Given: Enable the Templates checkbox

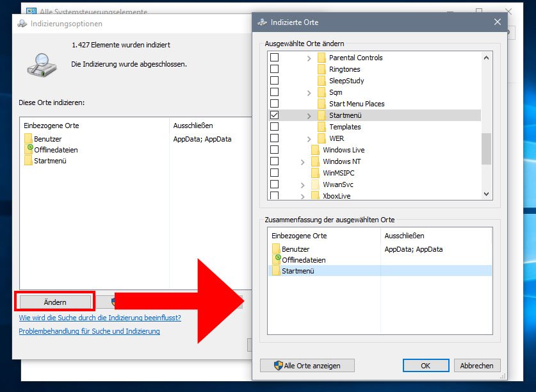Looking at the screenshot, I should (x=275, y=126).
